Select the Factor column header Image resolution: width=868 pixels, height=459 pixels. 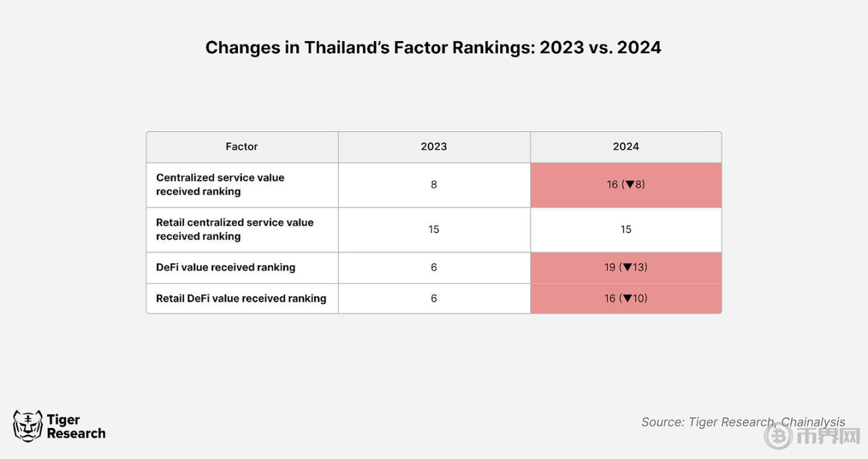coord(242,146)
